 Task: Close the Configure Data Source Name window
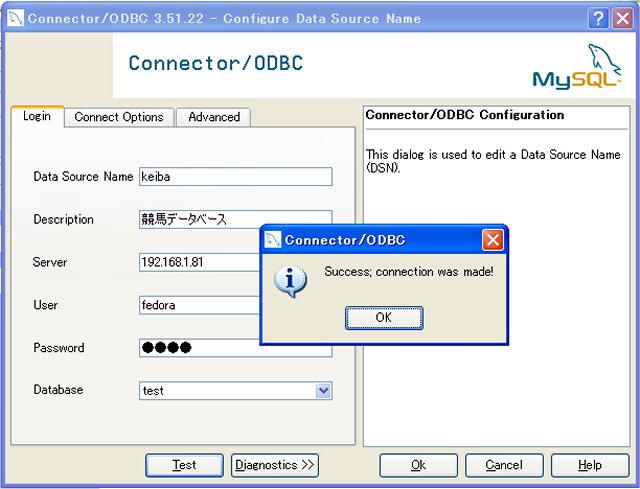tap(623, 18)
